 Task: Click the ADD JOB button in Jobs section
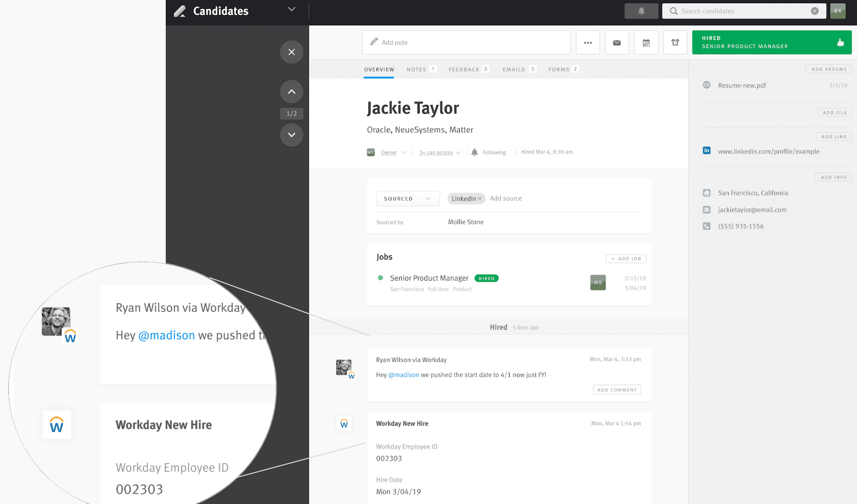[626, 258]
